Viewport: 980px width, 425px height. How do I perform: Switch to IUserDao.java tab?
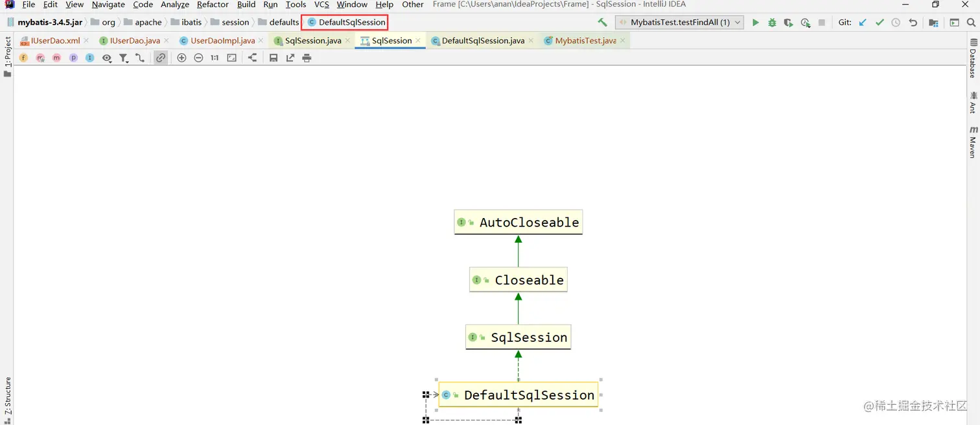click(x=135, y=40)
